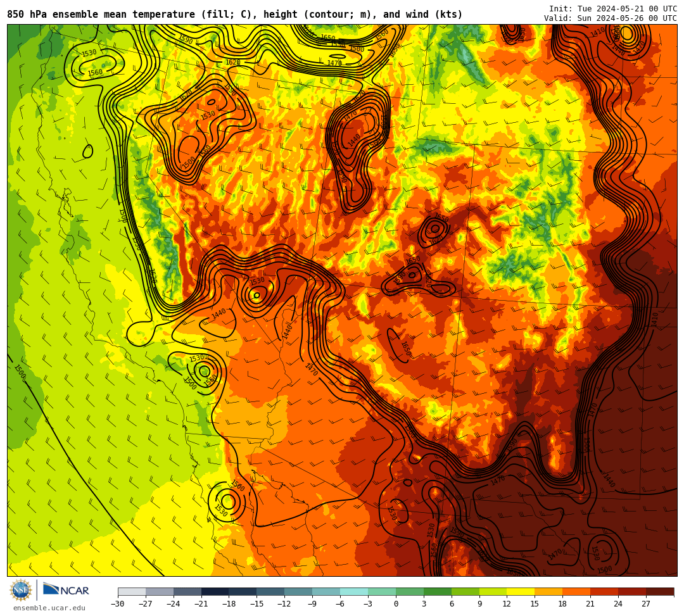The image size is (684, 616).
Task: Pick the colorbar swatch between 18 and 21
Action: [x=577, y=591]
